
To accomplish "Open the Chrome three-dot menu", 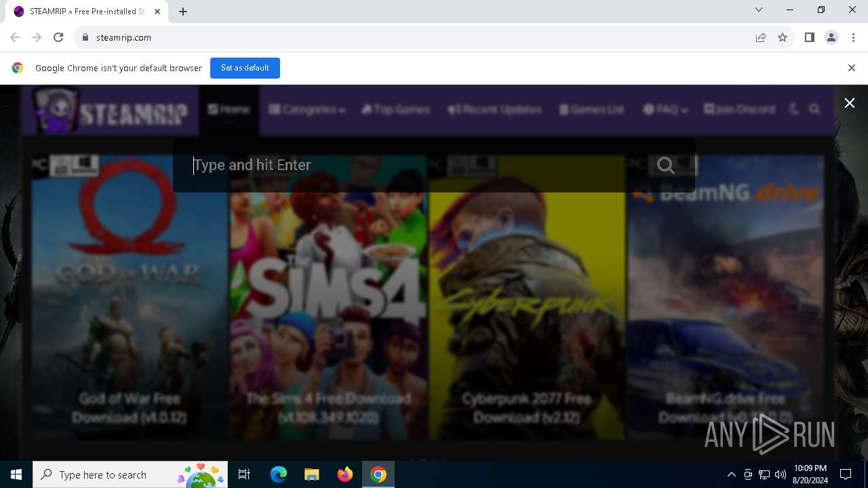I will point(852,37).
